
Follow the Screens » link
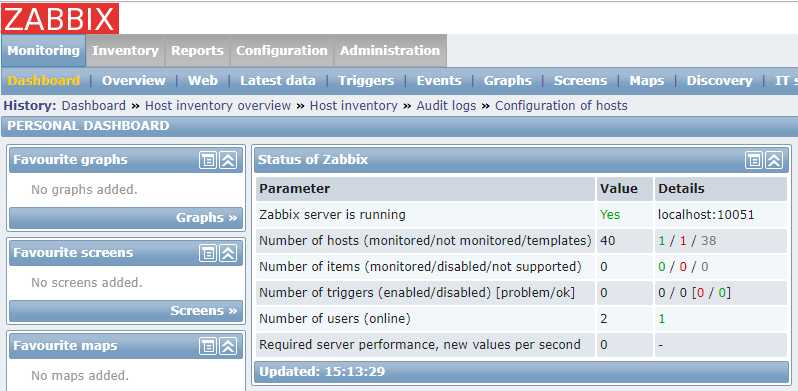tap(204, 311)
